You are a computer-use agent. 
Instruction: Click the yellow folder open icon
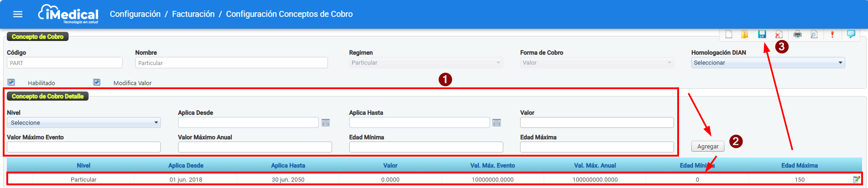[744, 35]
